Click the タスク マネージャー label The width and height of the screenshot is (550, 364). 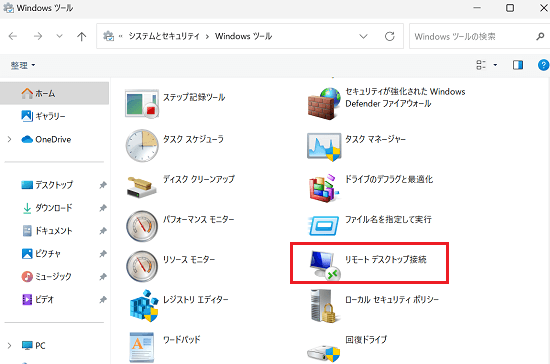pyautogui.click(x=375, y=139)
